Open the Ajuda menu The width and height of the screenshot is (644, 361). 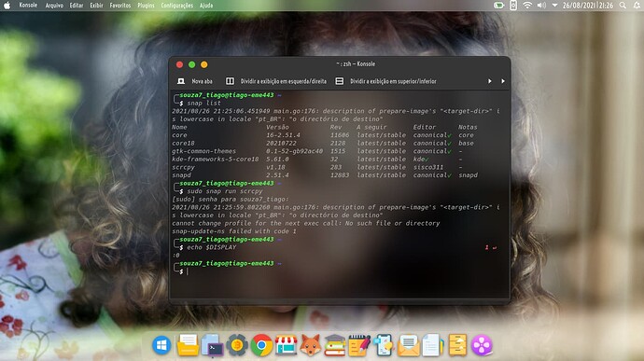[206, 6]
